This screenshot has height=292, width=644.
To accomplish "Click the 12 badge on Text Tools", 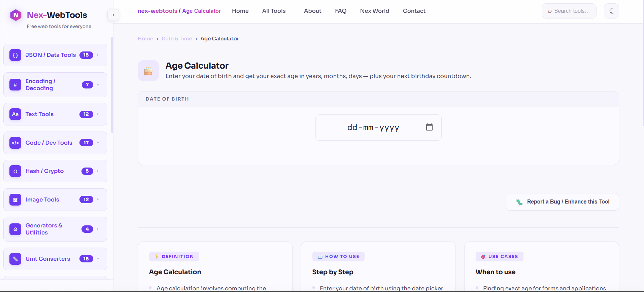I will tap(86, 114).
